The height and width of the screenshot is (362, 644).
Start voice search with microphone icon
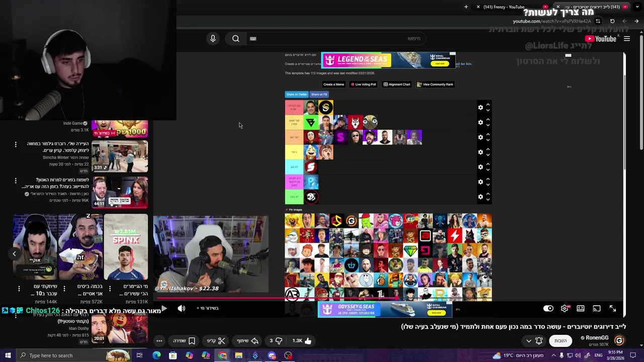213,39
